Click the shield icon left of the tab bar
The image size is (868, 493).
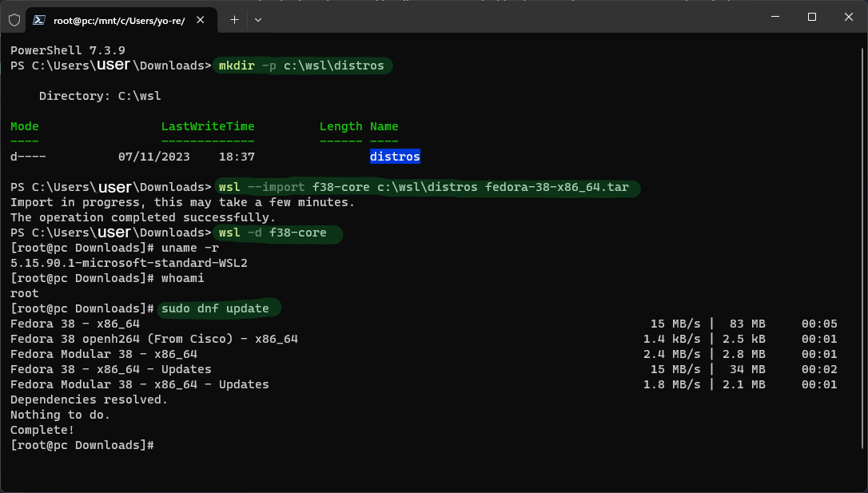[14, 19]
